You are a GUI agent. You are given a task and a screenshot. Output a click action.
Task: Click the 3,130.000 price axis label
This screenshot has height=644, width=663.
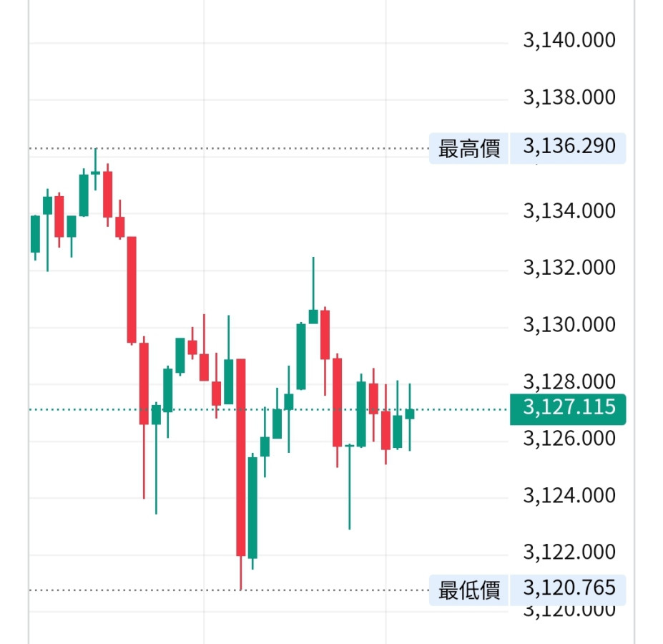(569, 325)
